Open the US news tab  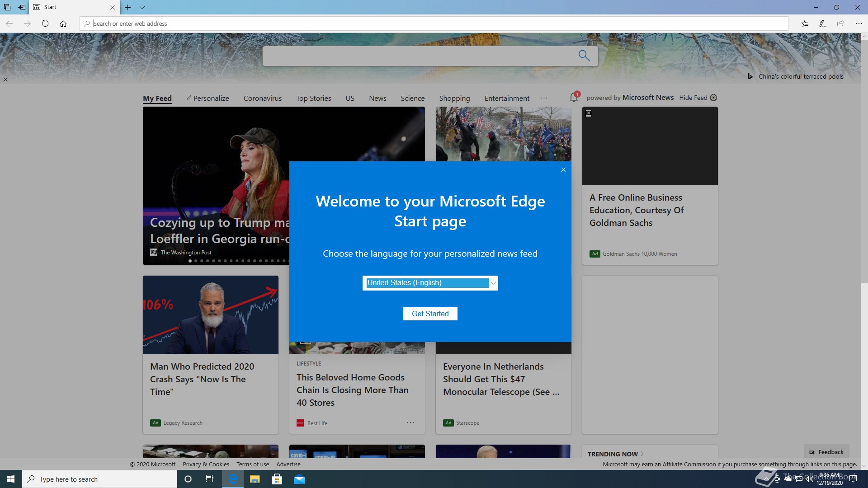click(350, 98)
